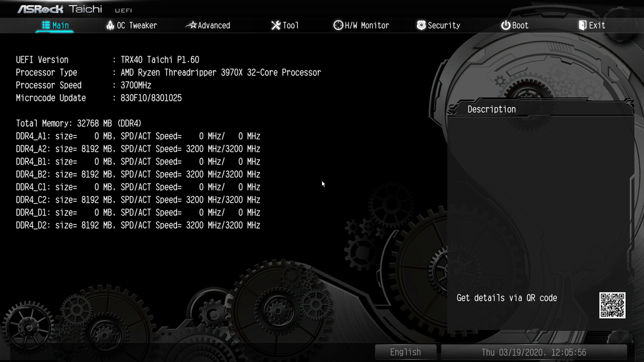This screenshot has width=644, height=362.
Task: Click the Main tab list icon
Action: tap(46, 25)
